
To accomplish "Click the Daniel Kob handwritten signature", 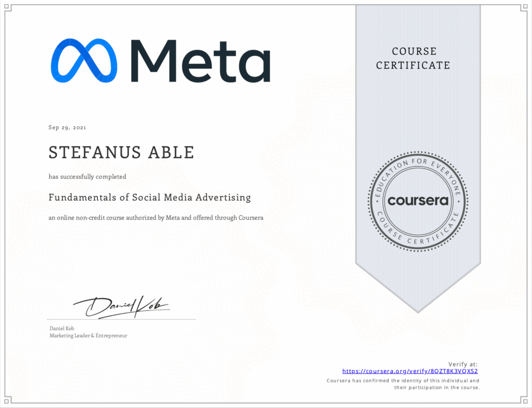I will (x=122, y=307).
